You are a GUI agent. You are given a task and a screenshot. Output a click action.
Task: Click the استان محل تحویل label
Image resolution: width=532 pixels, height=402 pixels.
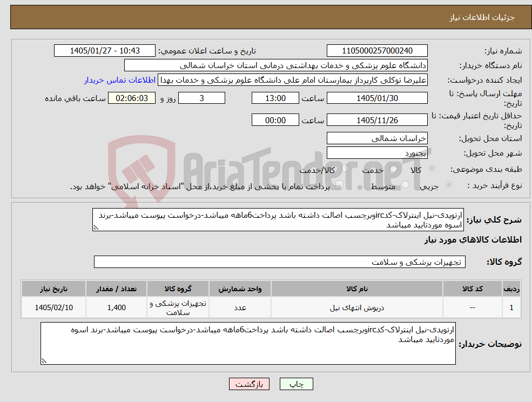pyautogui.click(x=490, y=138)
